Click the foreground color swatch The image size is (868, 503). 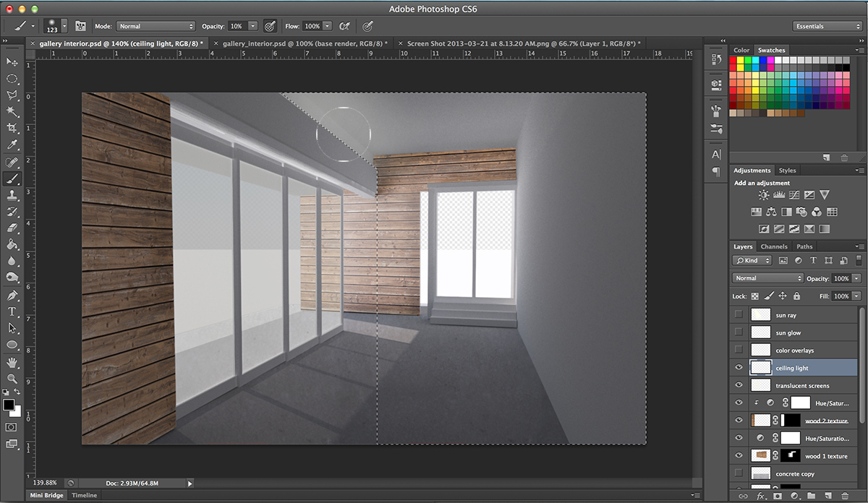9,404
